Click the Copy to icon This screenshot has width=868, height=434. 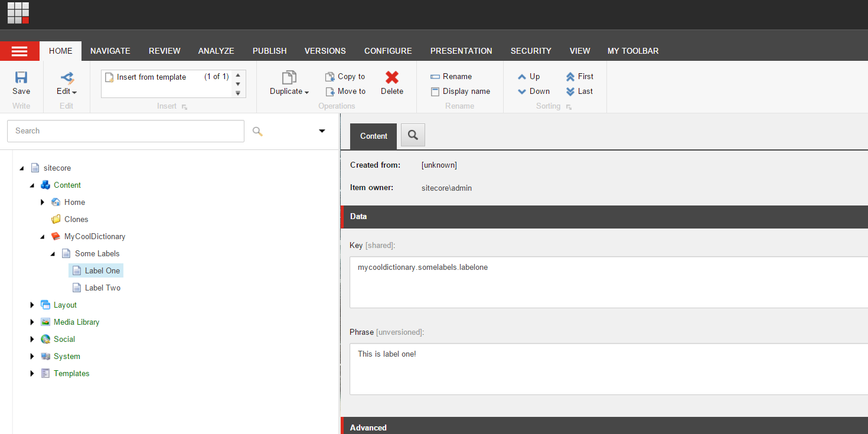[x=330, y=77]
